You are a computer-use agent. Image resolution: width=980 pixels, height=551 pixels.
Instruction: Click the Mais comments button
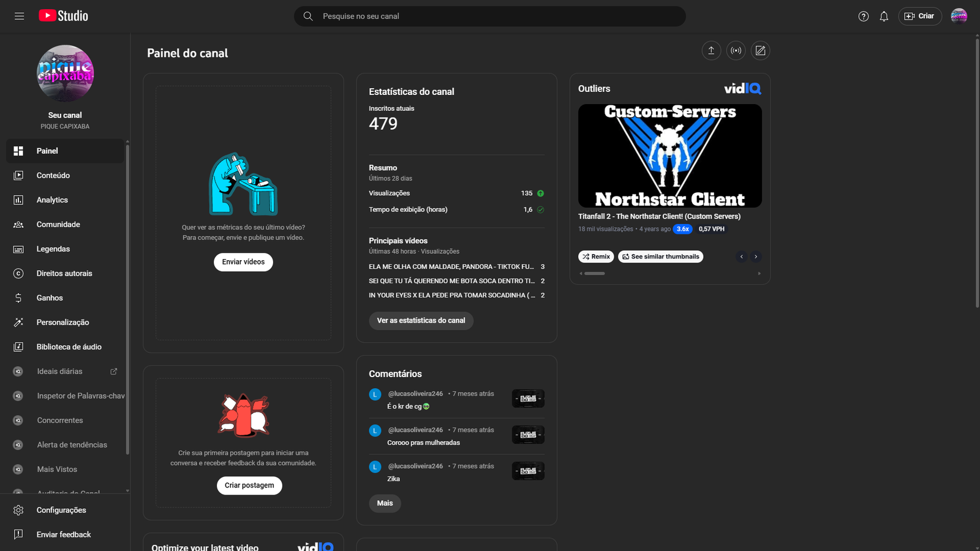click(x=385, y=503)
